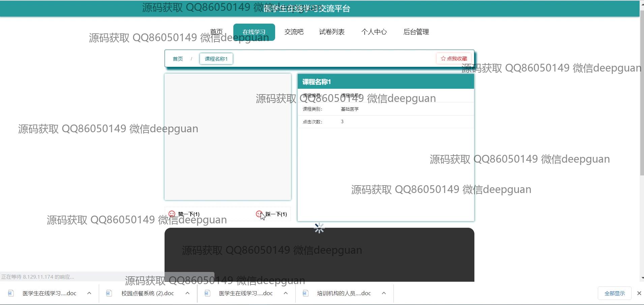Viewport: 644px width, 305px height.
Task: Click the frowning face dislike icon
Action: pyautogui.click(x=259, y=214)
